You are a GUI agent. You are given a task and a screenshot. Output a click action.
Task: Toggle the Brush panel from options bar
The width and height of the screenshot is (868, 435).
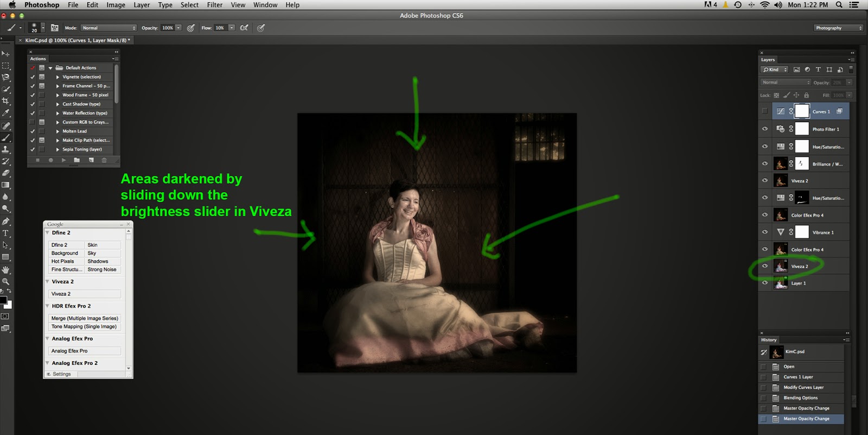[x=55, y=28]
